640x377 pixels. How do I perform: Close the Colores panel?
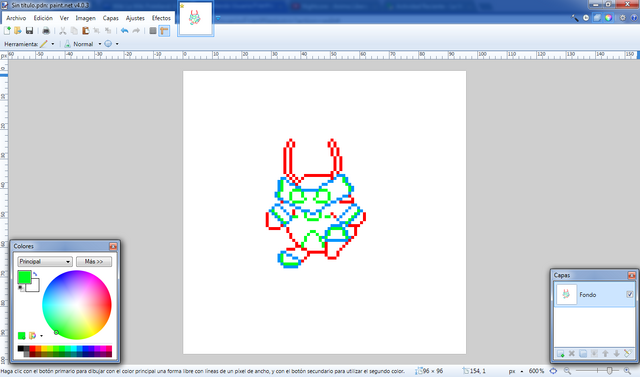point(113,246)
